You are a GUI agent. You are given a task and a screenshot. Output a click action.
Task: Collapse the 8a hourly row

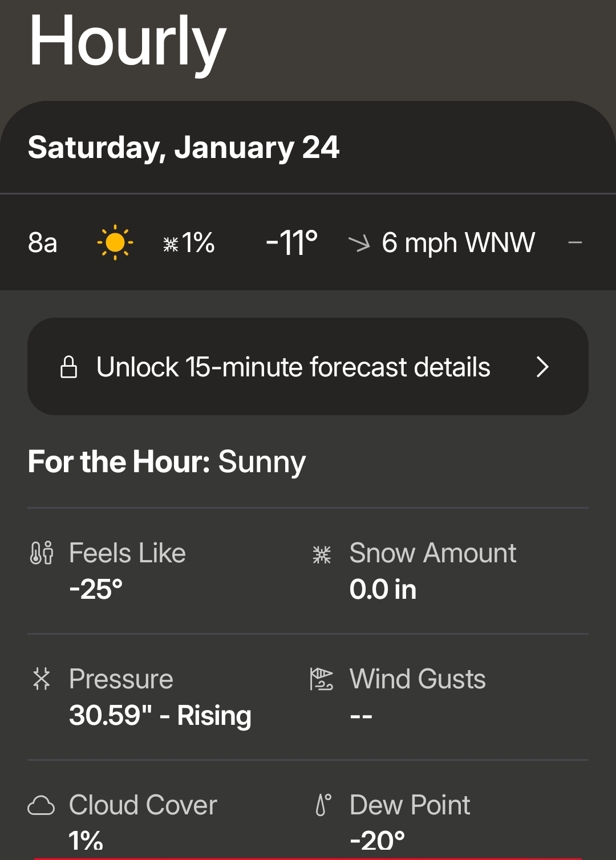coord(575,243)
